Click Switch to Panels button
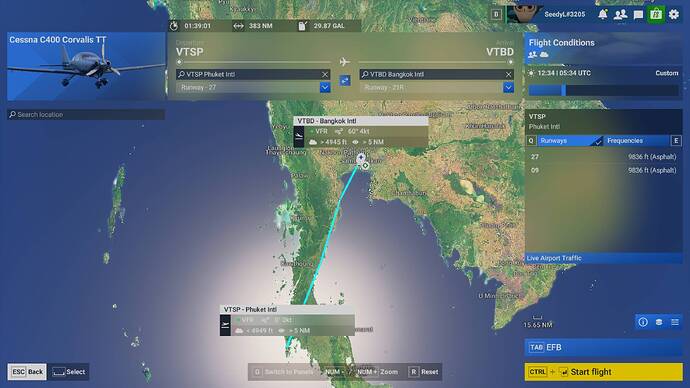This screenshot has width=690, height=388. coord(283,372)
